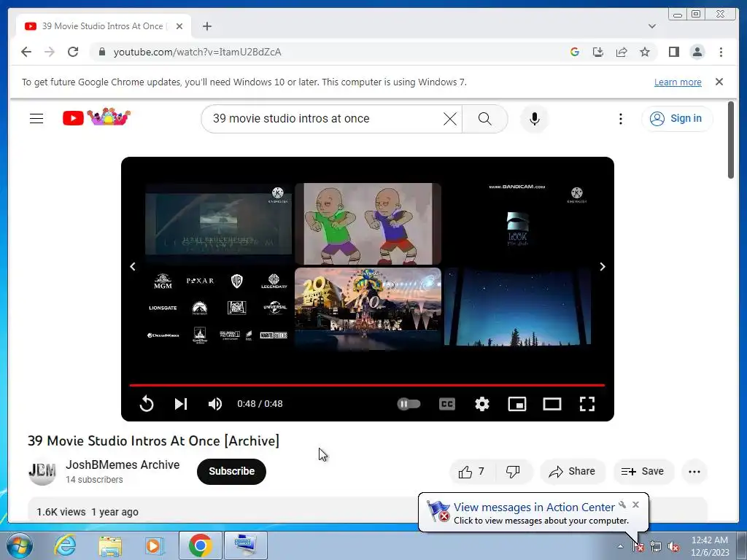The height and width of the screenshot is (560, 747).
Task: Subscribe to the channel
Action: [231, 472]
